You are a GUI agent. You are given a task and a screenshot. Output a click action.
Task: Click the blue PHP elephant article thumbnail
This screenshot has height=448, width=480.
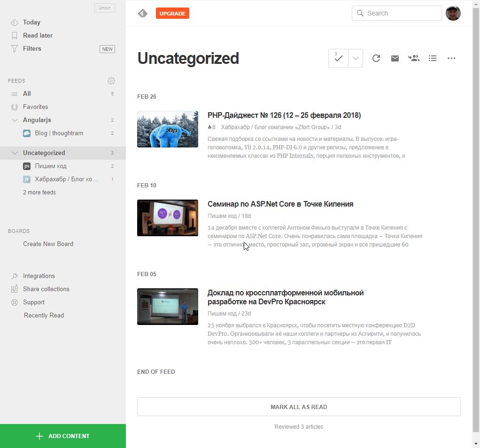[x=168, y=129]
